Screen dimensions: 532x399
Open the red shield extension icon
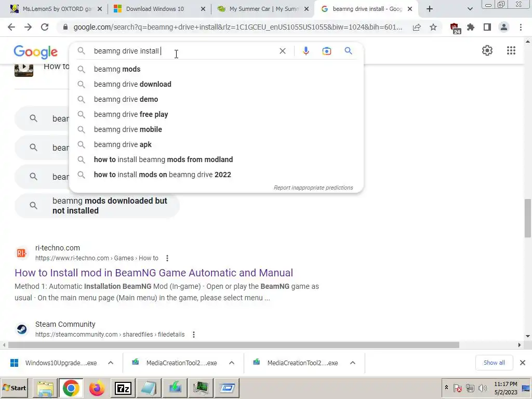pyautogui.click(x=455, y=28)
